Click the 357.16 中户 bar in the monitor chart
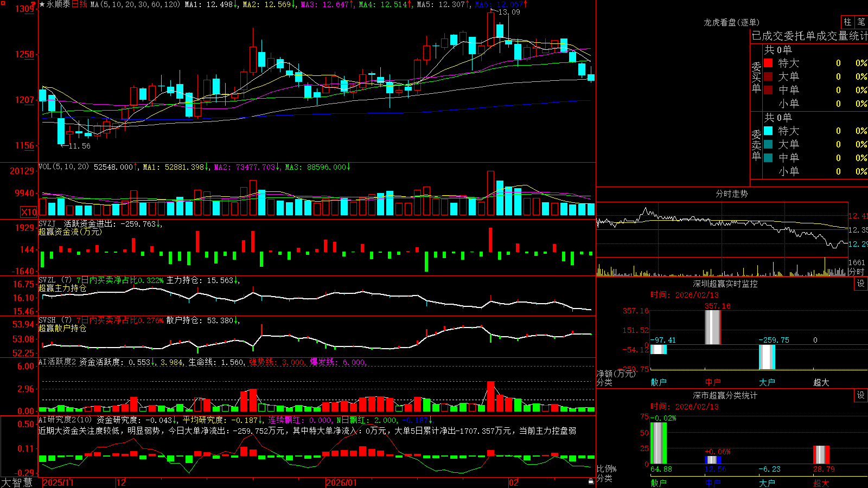 coord(713,328)
